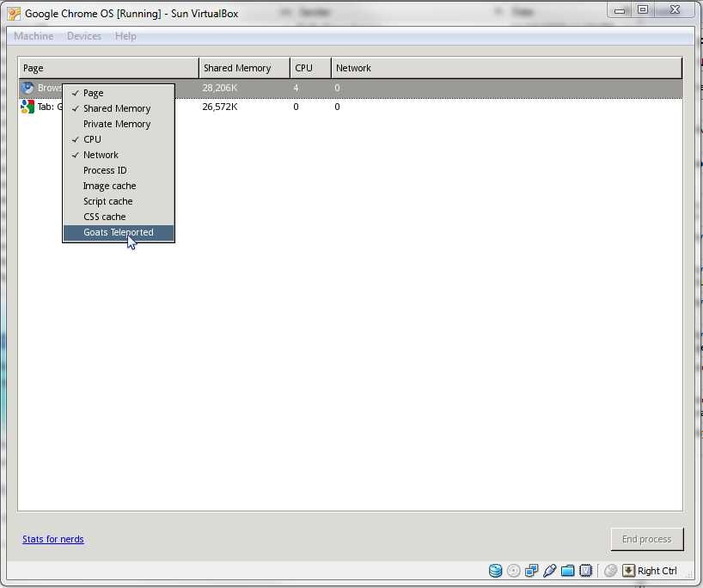Click the mouse integration status icon
Screen dimensions: 703x588
(x=610, y=571)
